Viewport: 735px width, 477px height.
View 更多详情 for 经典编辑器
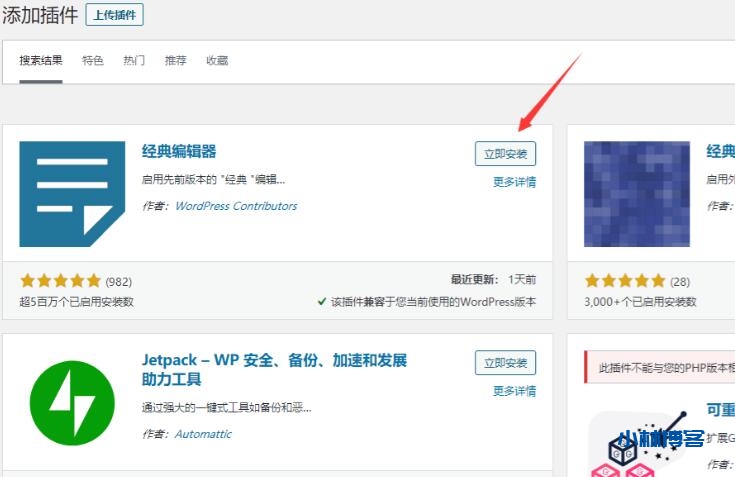tap(514, 182)
